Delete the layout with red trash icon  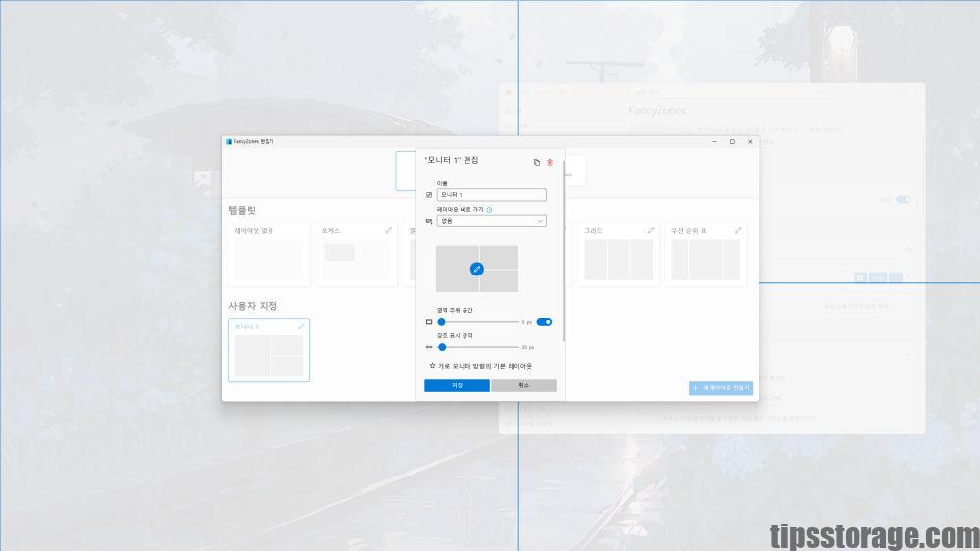coord(550,162)
